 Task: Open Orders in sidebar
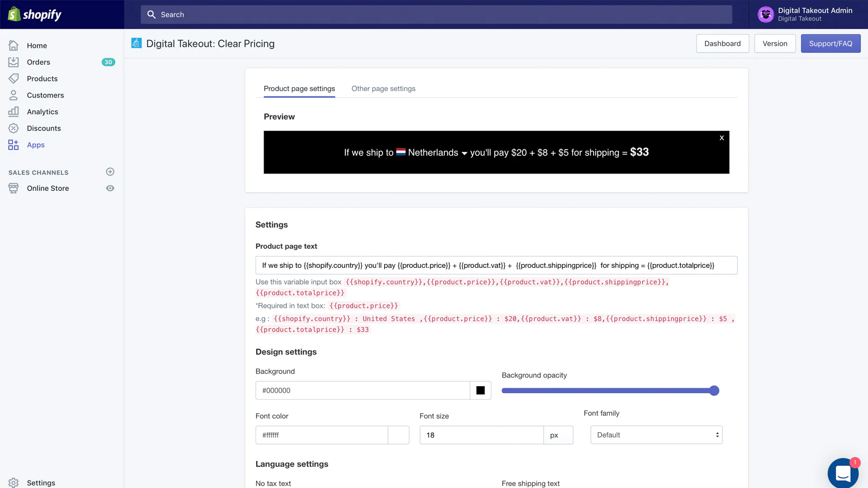(x=39, y=62)
